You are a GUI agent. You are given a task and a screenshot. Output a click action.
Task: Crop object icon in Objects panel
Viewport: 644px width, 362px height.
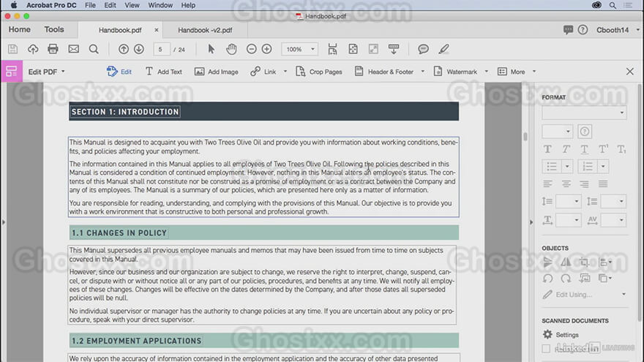585,262
